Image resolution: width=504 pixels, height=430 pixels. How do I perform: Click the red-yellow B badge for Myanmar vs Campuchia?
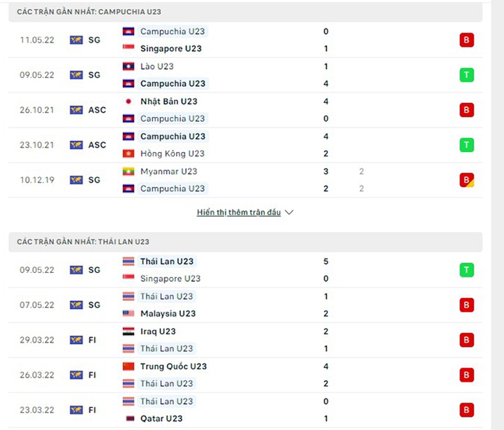(x=467, y=180)
